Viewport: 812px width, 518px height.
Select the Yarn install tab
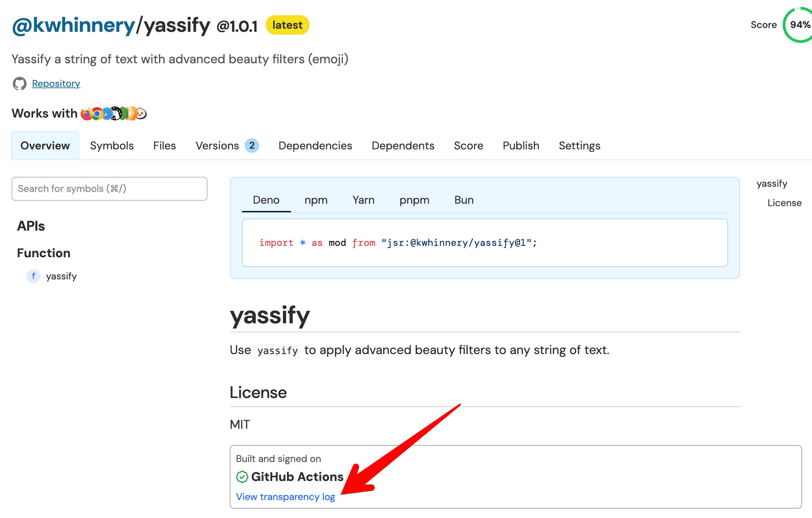pos(363,200)
